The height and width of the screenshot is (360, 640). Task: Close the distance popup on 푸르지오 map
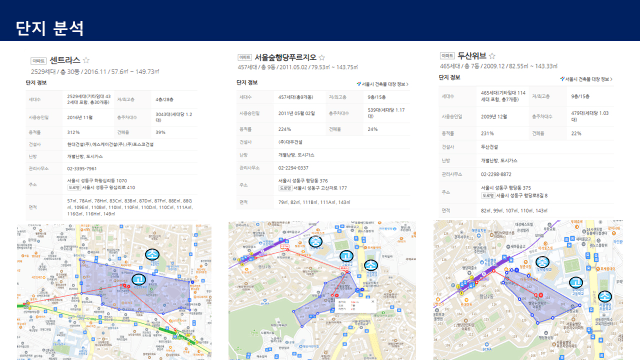point(372,302)
